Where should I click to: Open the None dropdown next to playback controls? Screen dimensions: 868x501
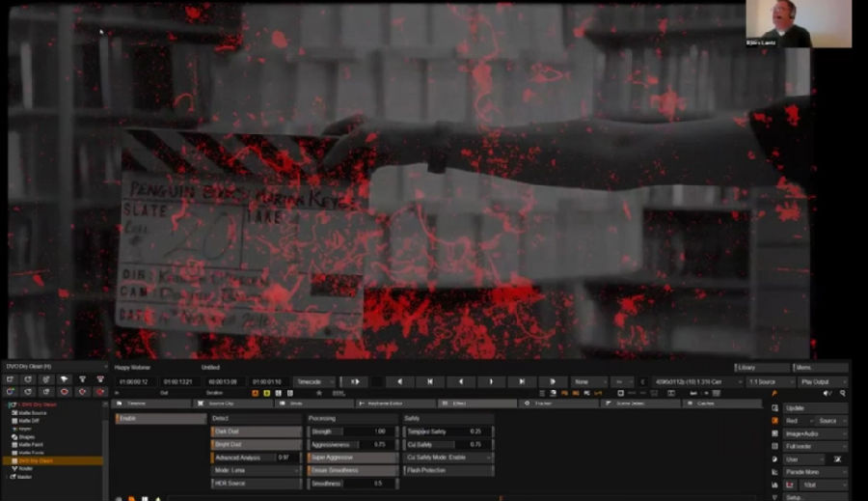(589, 382)
